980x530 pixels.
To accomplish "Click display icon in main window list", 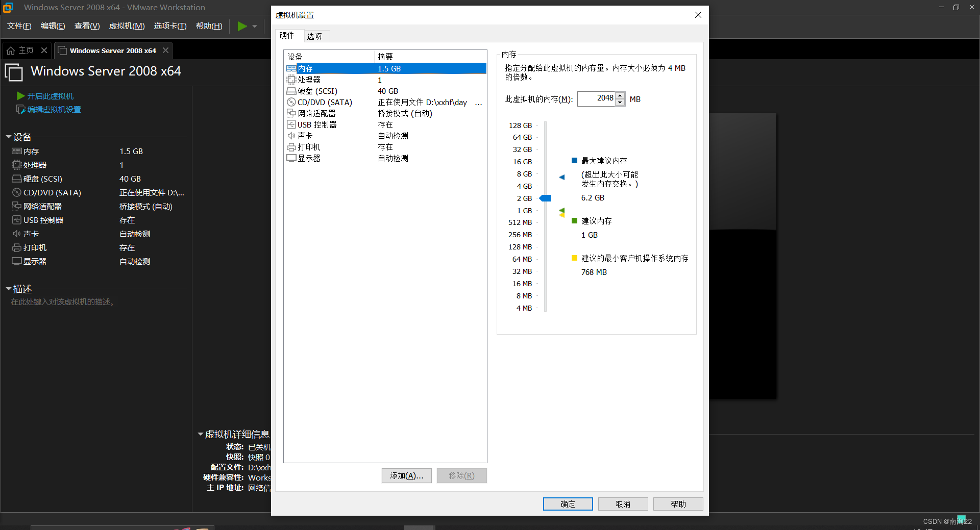I will (x=16, y=261).
